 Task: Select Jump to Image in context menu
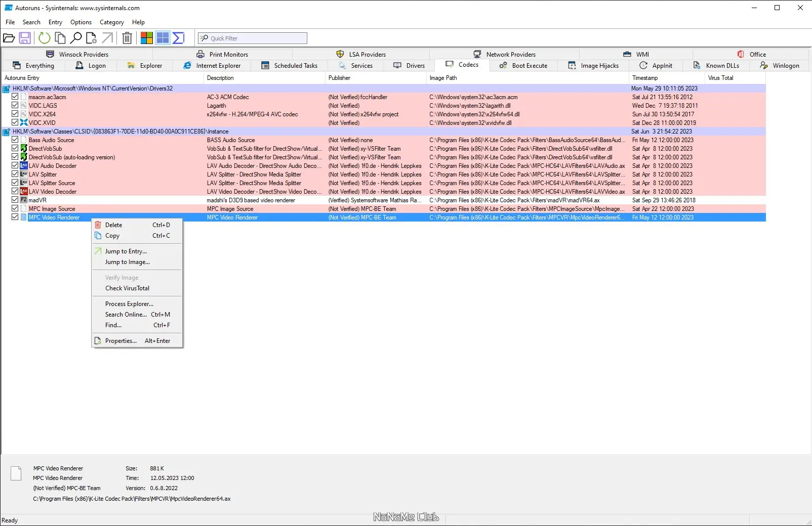pos(137,262)
